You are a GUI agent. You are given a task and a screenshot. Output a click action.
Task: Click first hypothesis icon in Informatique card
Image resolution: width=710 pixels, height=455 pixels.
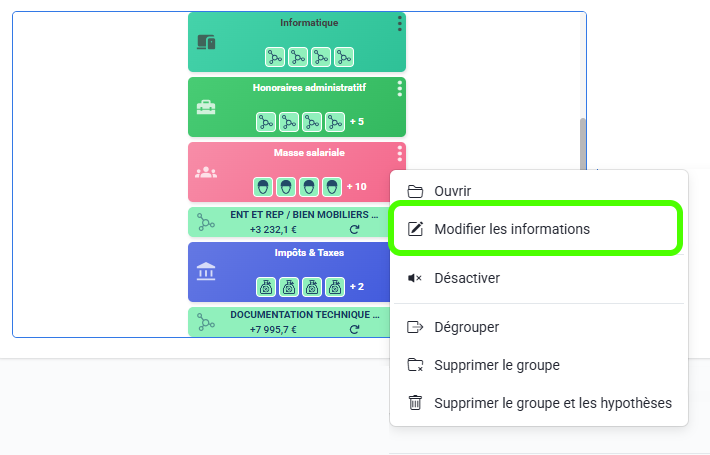click(x=275, y=57)
